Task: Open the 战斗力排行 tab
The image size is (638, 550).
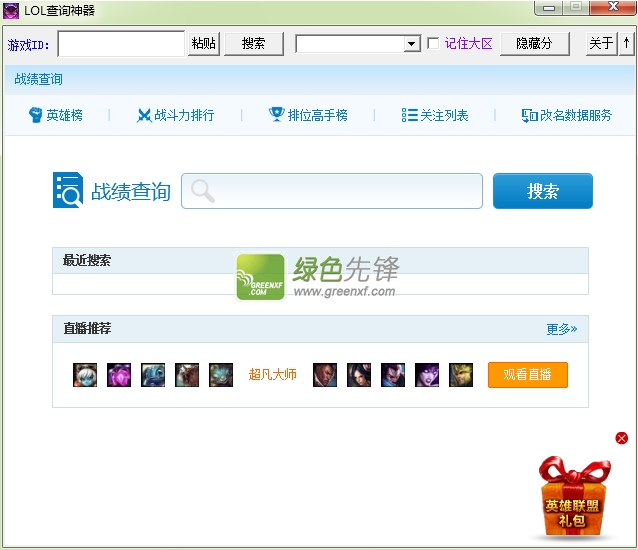Action: click(x=175, y=116)
